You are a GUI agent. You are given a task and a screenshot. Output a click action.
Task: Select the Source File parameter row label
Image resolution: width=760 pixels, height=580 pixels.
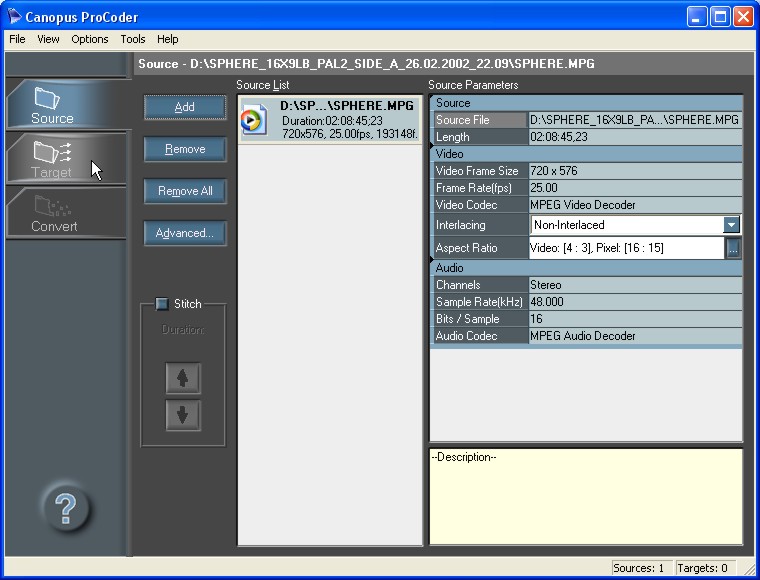tap(479, 120)
